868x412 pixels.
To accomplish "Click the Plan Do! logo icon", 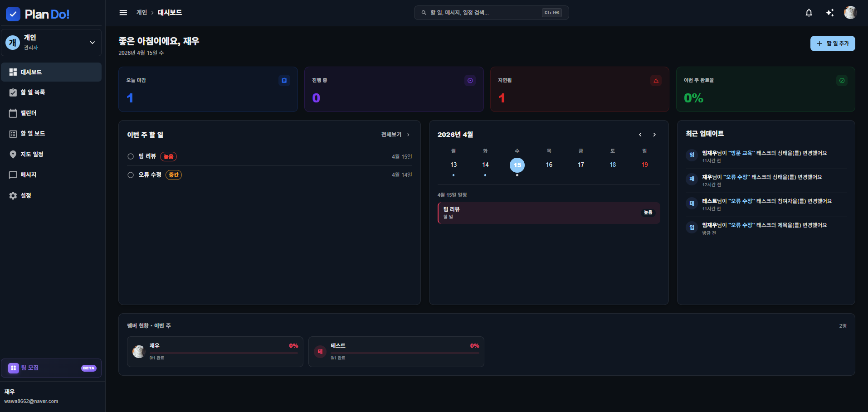I will [13, 14].
